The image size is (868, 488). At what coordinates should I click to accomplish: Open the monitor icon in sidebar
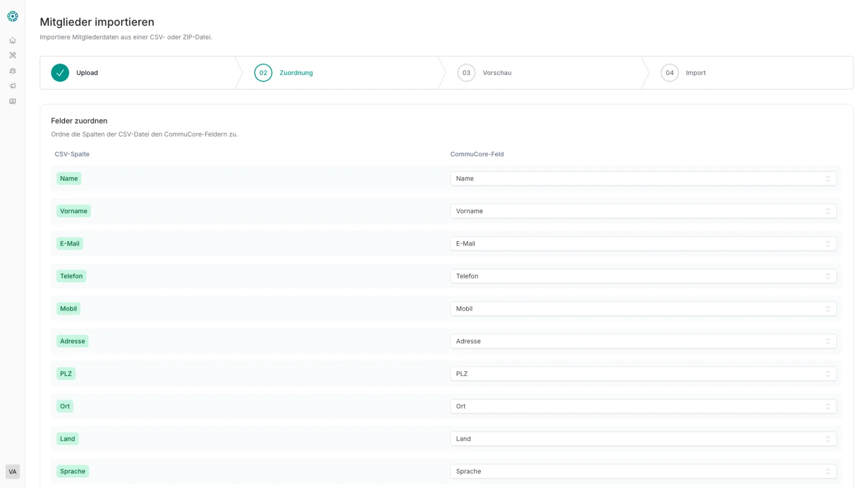(x=12, y=101)
